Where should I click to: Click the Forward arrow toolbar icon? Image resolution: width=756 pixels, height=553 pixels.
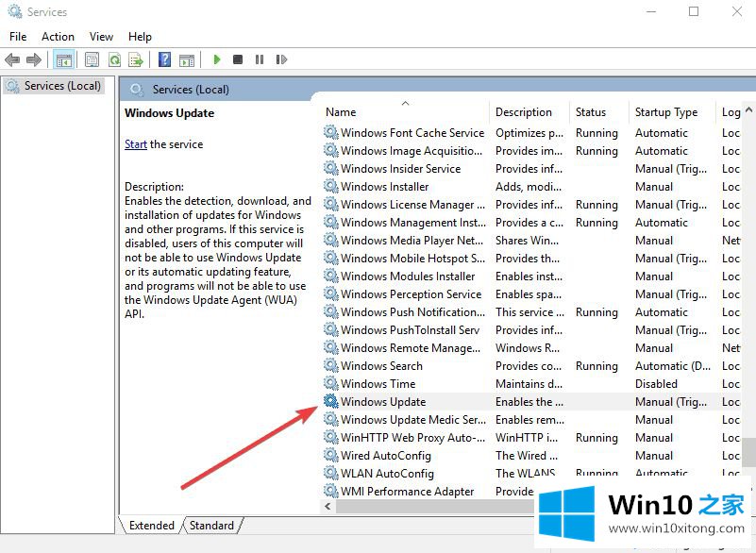coord(34,59)
